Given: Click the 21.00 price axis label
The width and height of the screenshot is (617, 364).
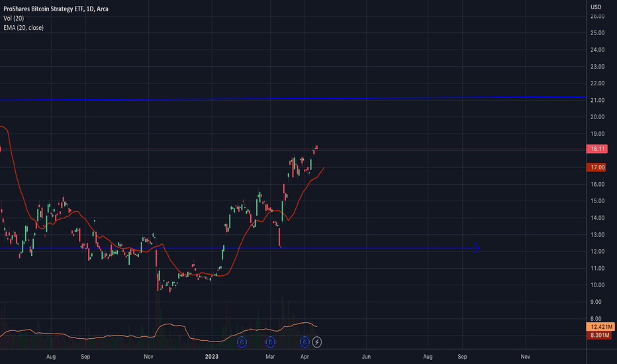Looking at the screenshot, I should point(597,101).
